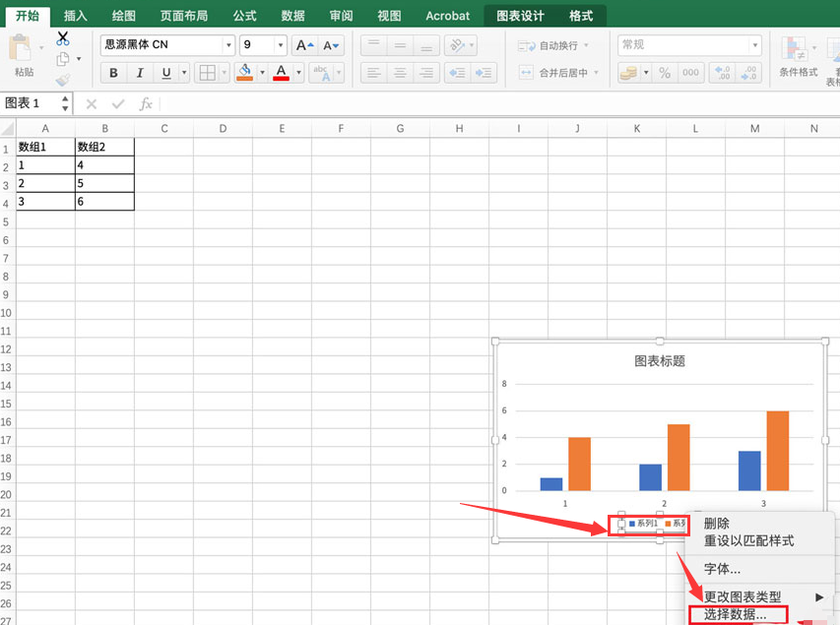Screen dimensions: 840x625
Task: Expand the border style dropdown arrow
Action: tap(225, 71)
